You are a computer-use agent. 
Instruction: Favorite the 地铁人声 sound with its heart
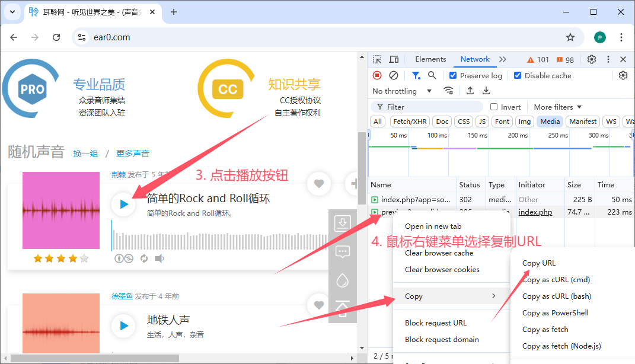(x=319, y=305)
